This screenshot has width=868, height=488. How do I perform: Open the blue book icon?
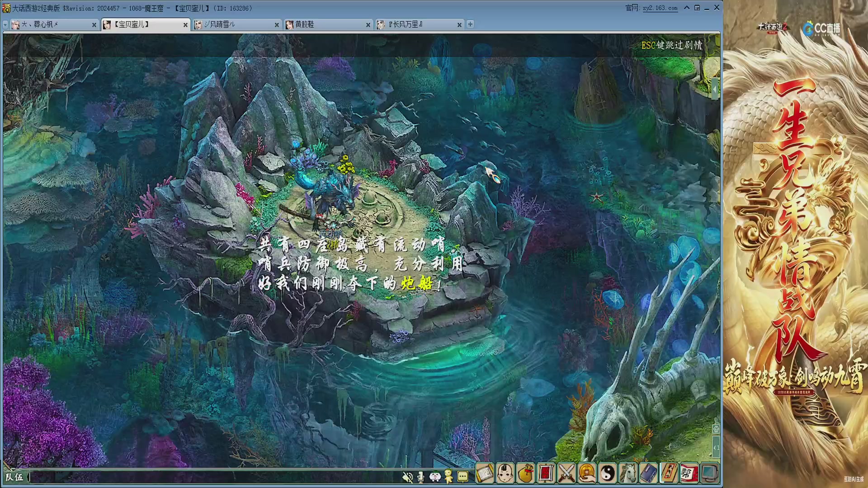(x=648, y=474)
